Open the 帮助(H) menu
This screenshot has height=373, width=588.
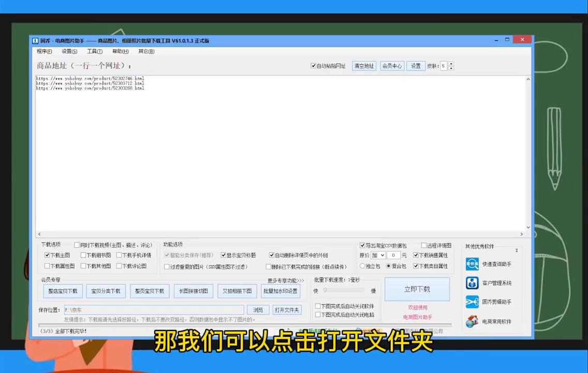point(120,51)
